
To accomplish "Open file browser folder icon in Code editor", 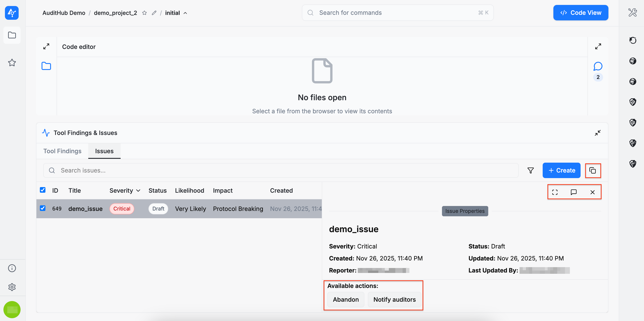I will [46, 66].
